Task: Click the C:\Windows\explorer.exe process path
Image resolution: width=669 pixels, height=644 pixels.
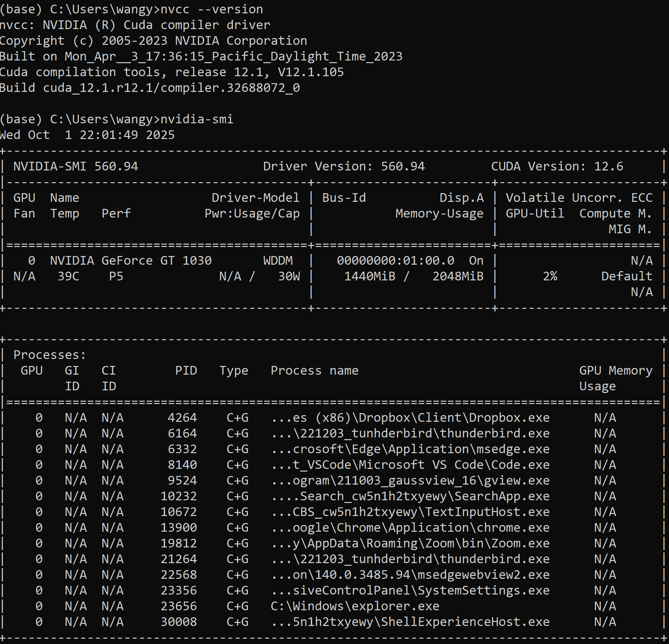Action: pos(355,606)
